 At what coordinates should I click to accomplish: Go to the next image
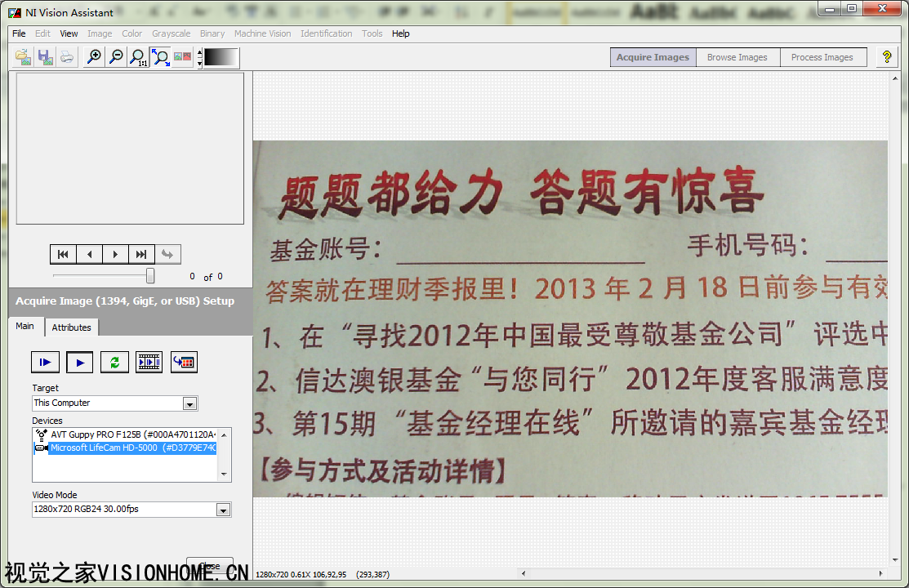coord(115,254)
